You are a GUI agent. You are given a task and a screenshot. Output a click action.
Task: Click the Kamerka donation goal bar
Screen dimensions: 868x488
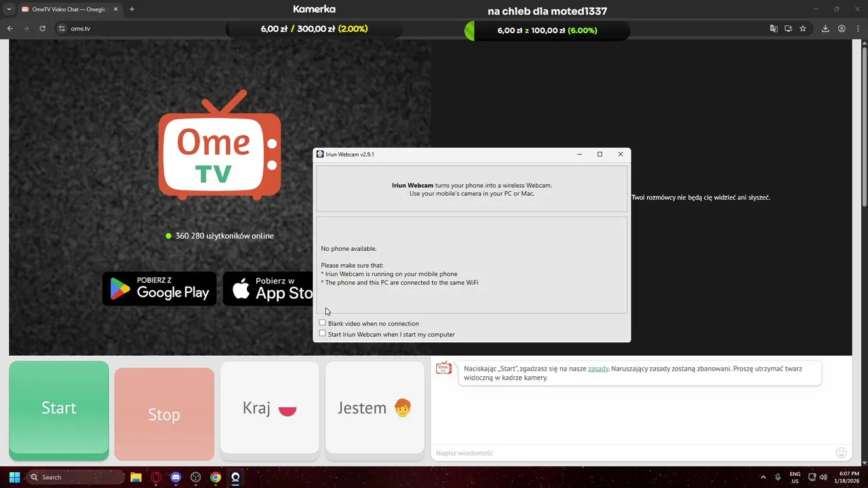314,29
